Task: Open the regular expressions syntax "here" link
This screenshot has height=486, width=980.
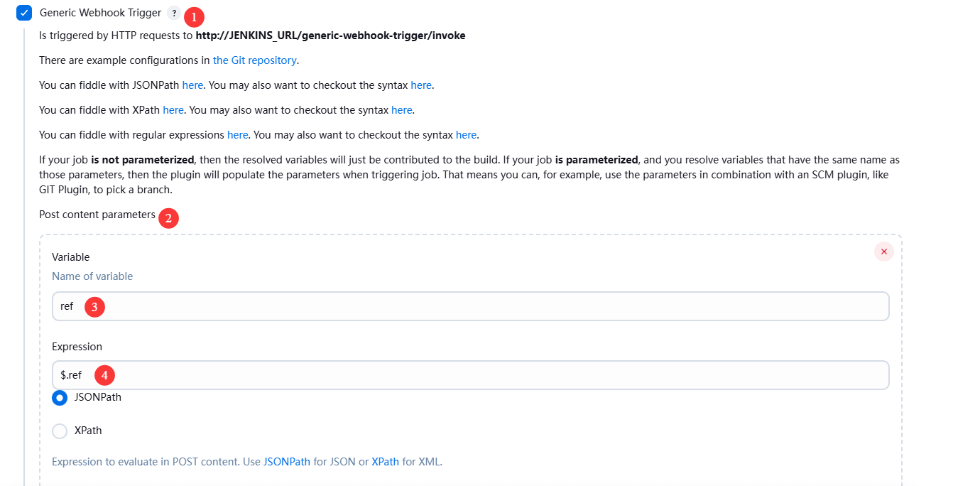Action: pyautogui.click(x=466, y=135)
